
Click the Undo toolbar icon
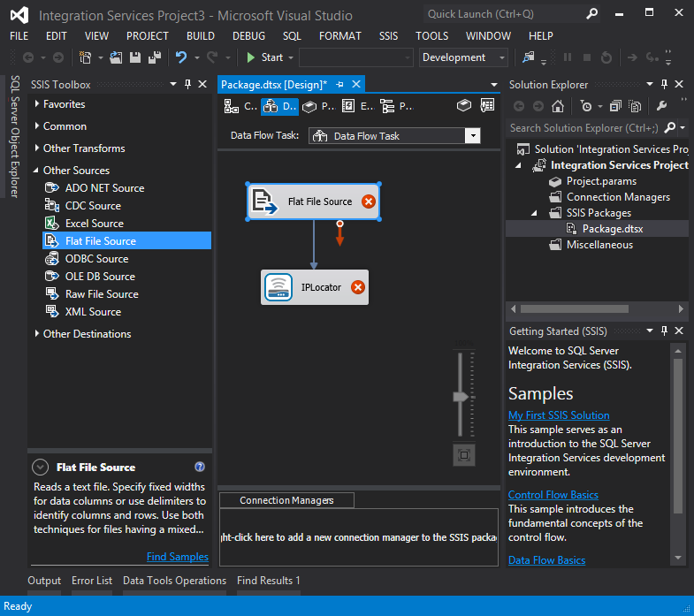[x=181, y=57]
